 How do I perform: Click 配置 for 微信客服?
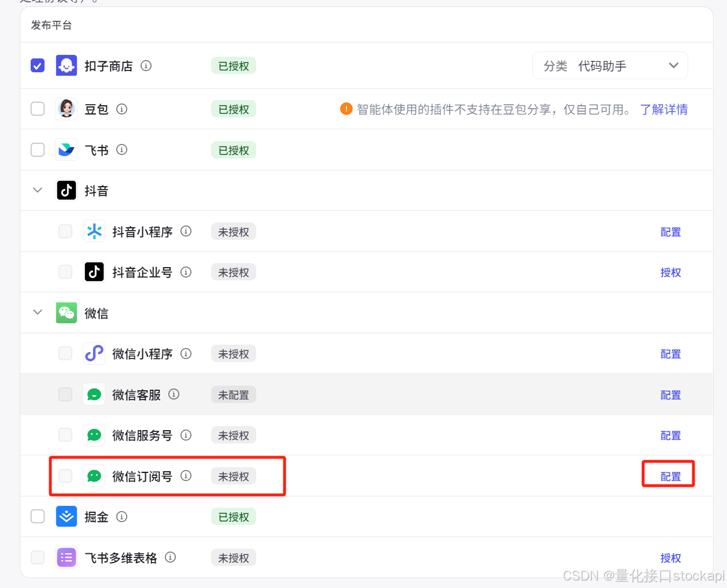point(670,395)
